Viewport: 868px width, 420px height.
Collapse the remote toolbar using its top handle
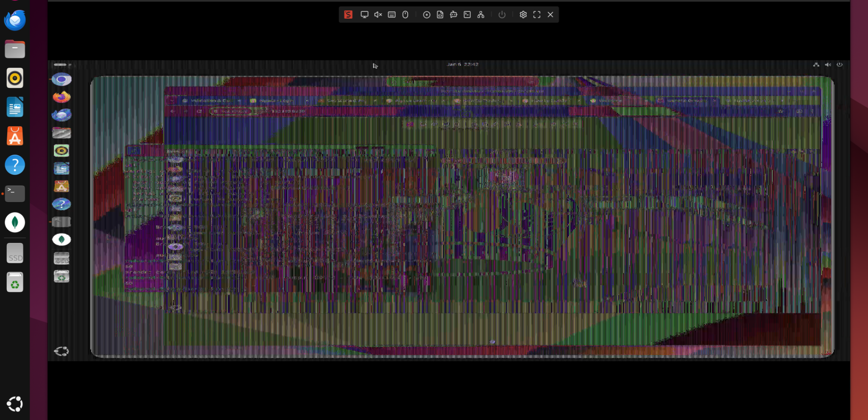(x=61, y=64)
